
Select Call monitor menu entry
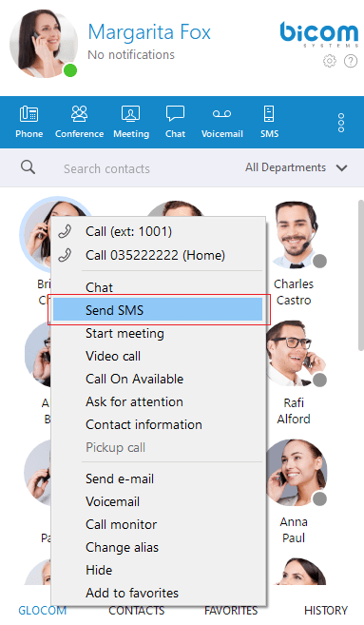pos(159,524)
